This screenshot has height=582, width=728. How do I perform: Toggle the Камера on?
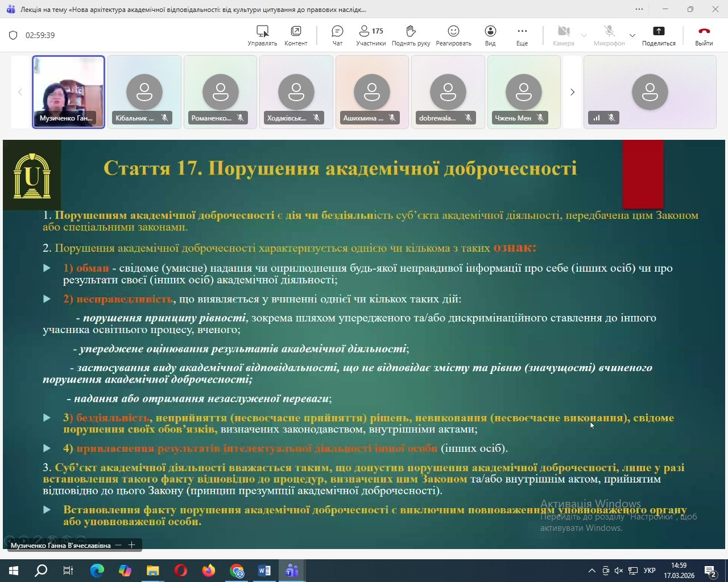coord(563,35)
